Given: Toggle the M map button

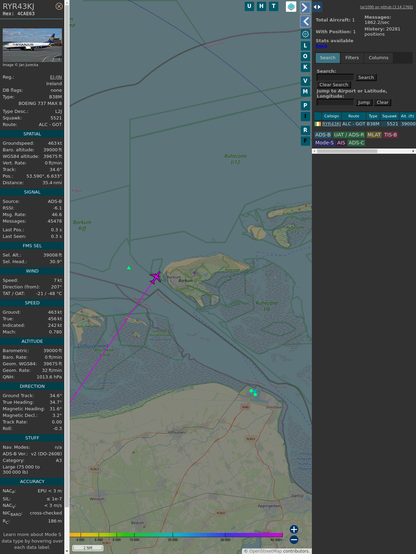Looking at the screenshot, I should (305, 92).
